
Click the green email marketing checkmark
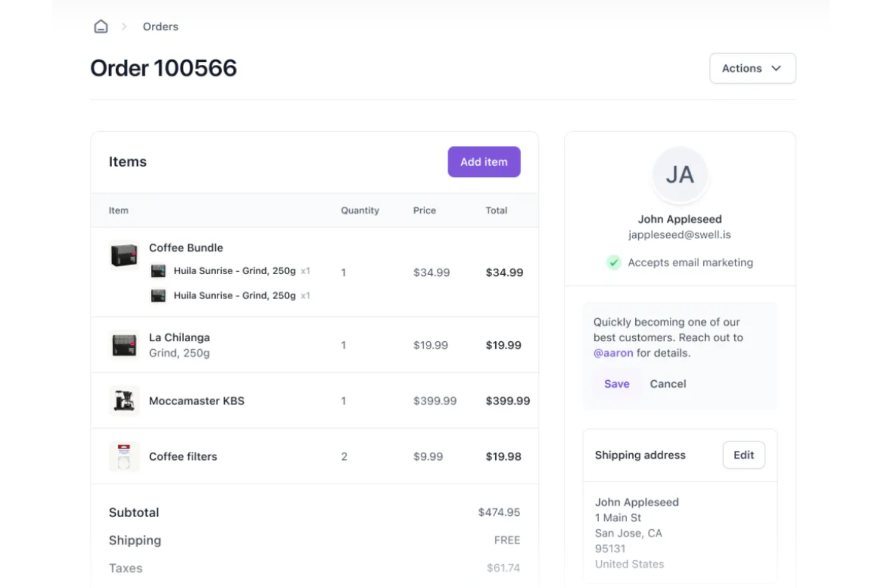[614, 262]
